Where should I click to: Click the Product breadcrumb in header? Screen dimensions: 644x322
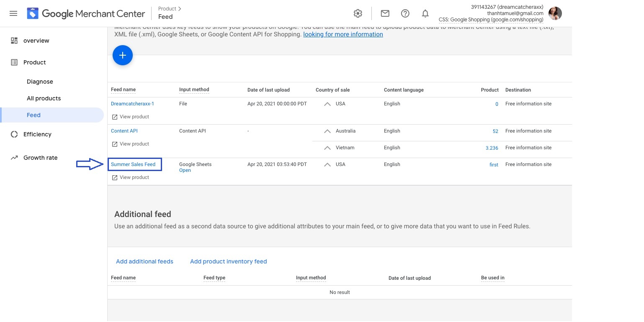(167, 8)
